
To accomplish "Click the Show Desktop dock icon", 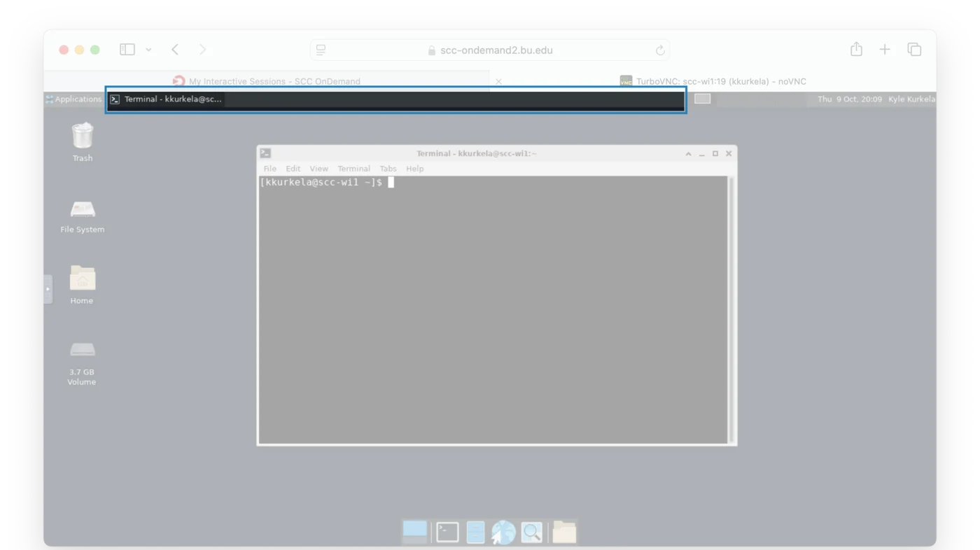I will [x=415, y=532].
